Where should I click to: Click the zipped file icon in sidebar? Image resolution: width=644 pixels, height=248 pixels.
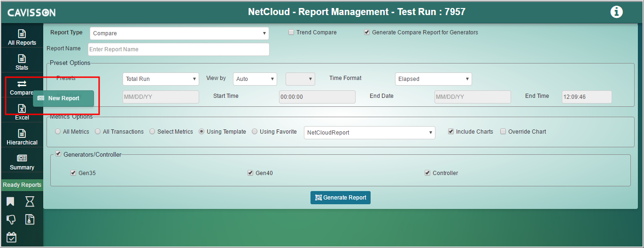pyautogui.click(x=30, y=219)
